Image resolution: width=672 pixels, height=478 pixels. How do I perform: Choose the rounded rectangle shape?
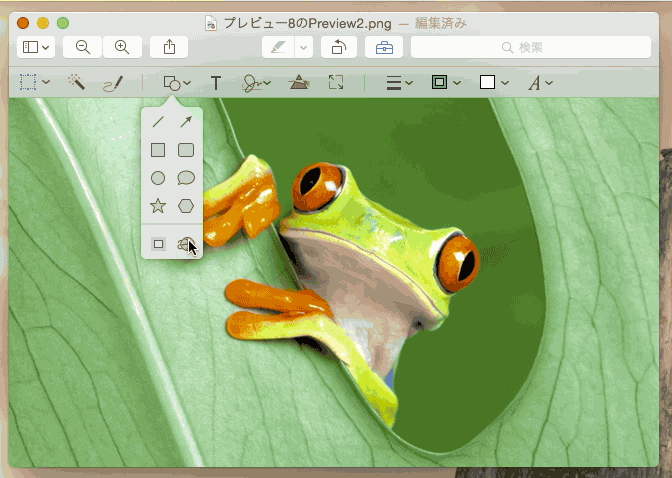pyautogui.click(x=186, y=150)
